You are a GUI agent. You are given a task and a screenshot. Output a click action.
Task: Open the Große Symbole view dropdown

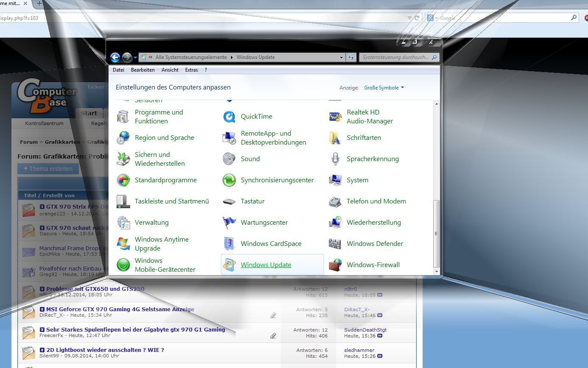384,88
